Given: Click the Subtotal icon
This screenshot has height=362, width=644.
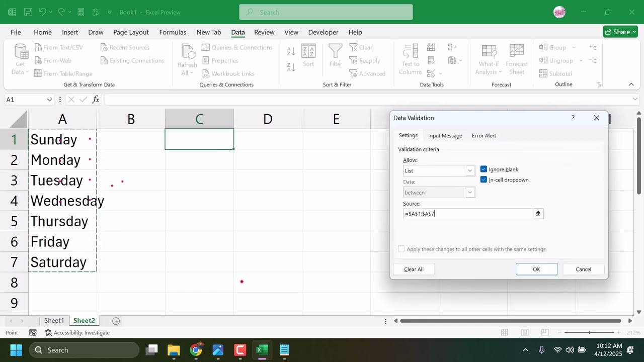Looking at the screenshot, I should click(555, 73).
